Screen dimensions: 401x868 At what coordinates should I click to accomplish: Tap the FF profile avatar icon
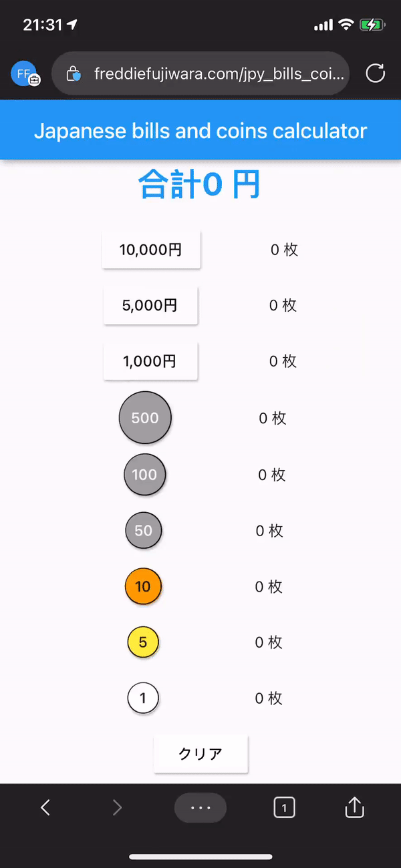[x=23, y=73]
